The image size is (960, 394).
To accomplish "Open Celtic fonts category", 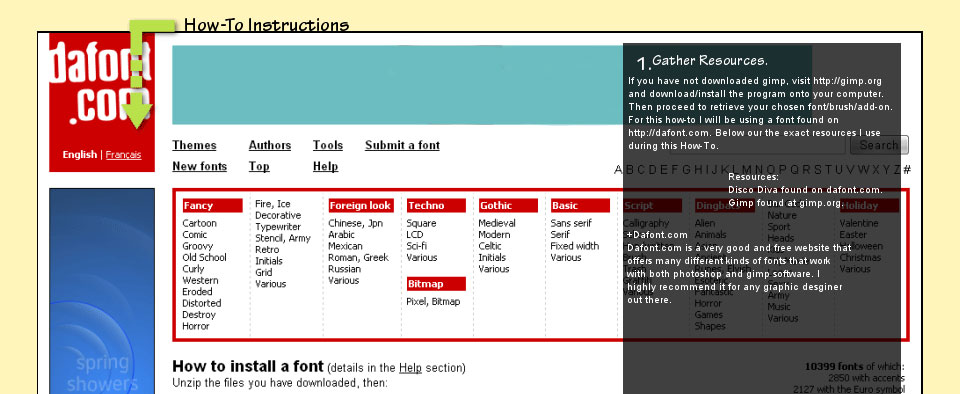I will 490,247.
